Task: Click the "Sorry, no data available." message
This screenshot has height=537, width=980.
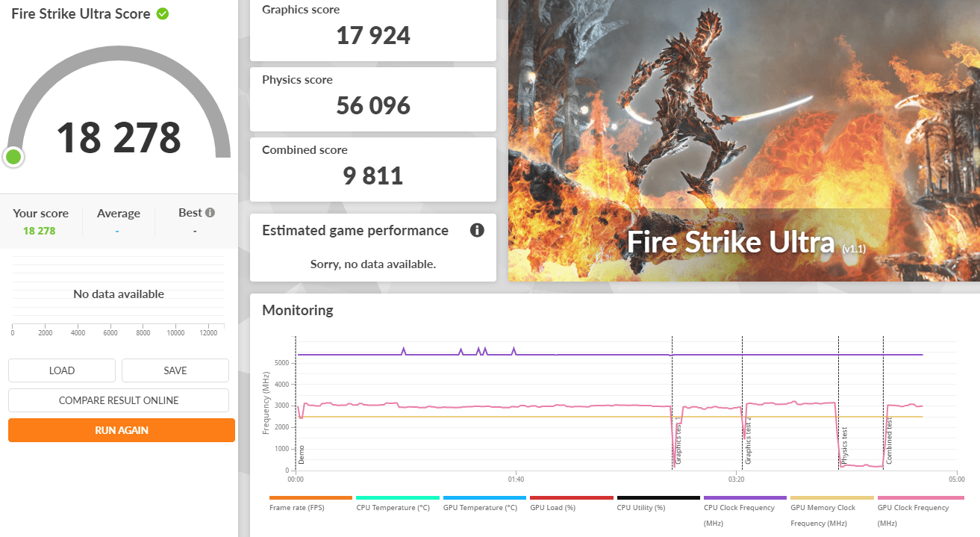Action: click(x=373, y=264)
